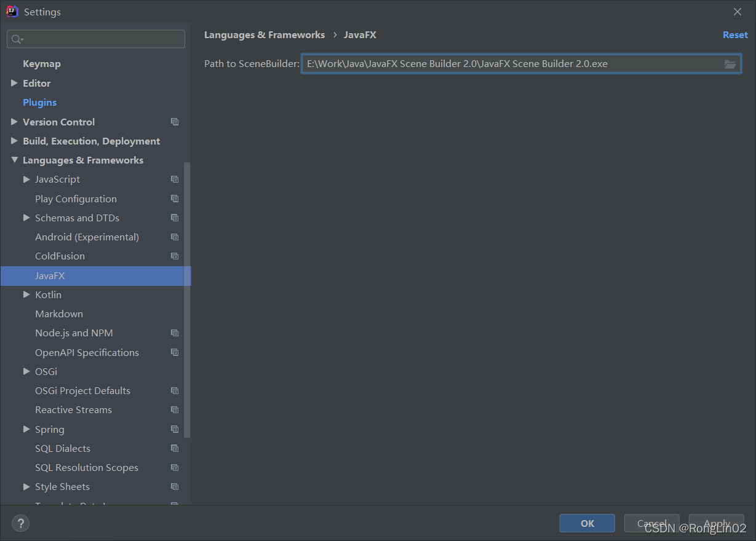Click project-level icon next to Play Configuration
This screenshot has height=541, width=756.
tap(175, 199)
